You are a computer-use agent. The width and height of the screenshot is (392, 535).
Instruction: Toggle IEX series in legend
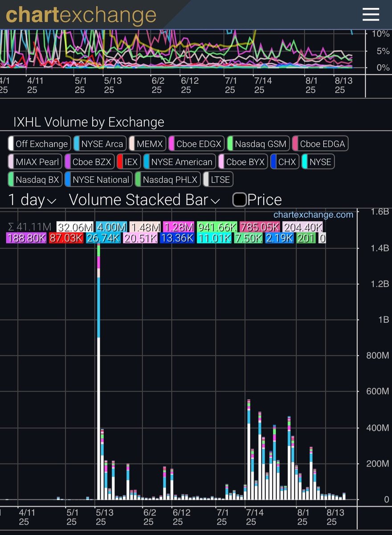click(x=129, y=161)
